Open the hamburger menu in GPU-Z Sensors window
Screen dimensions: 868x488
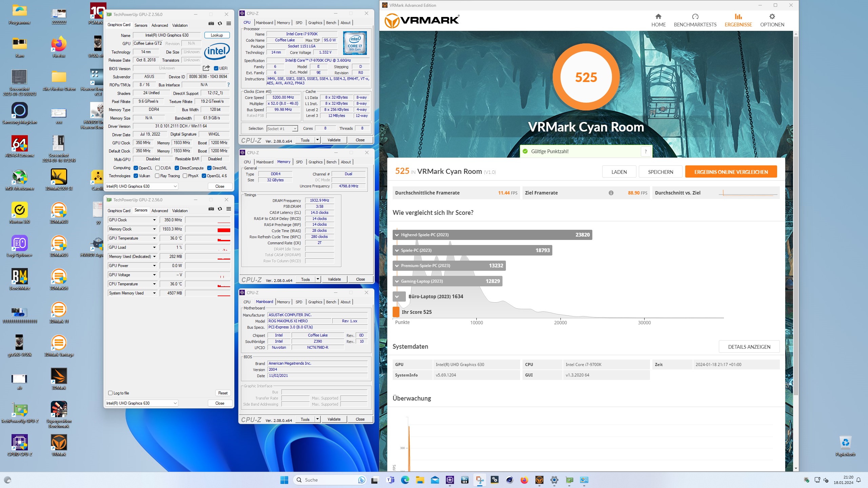pos(229,209)
